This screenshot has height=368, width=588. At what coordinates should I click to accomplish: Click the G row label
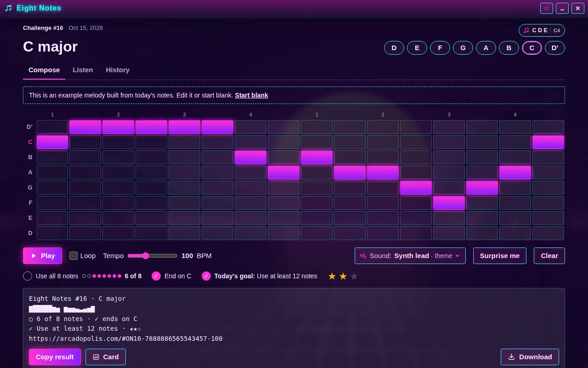coord(30,188)
